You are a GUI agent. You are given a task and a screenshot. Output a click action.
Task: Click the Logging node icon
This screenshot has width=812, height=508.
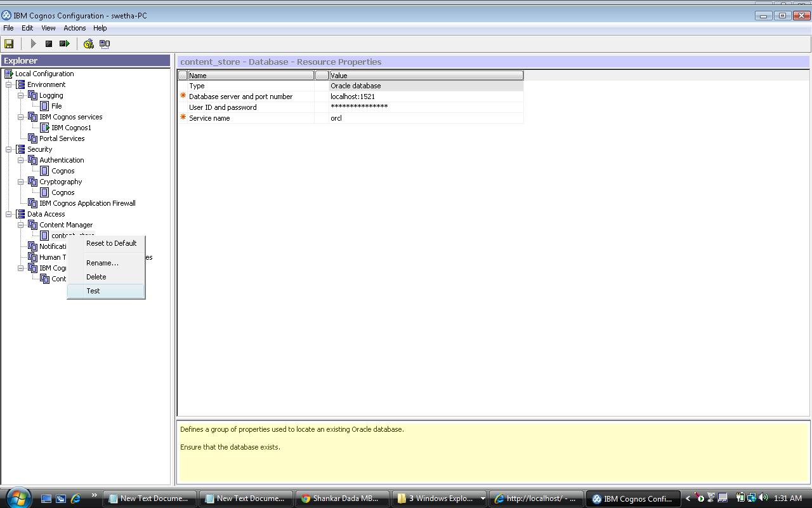(32, 95)
